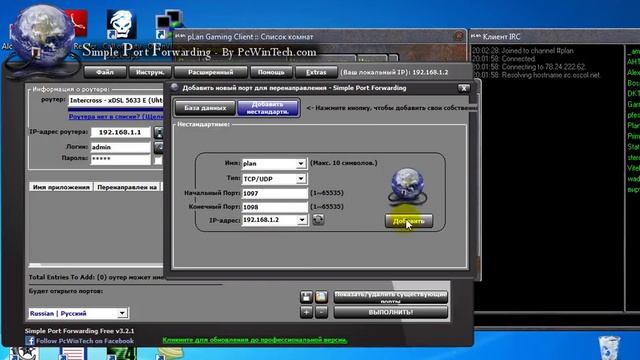This screenshot has width=640, height=360.
Task: Click the Конечный Порт field with 1098
Action: (275, 207)
